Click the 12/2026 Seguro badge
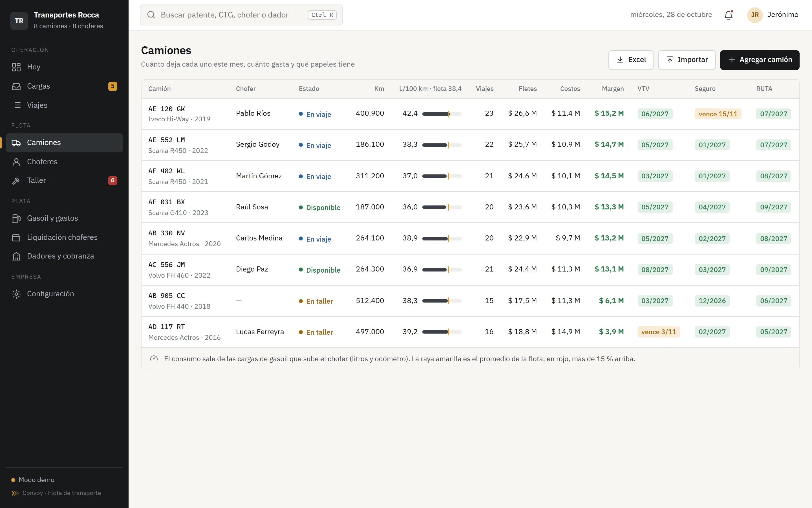The image size is (812, 508). 712,301
